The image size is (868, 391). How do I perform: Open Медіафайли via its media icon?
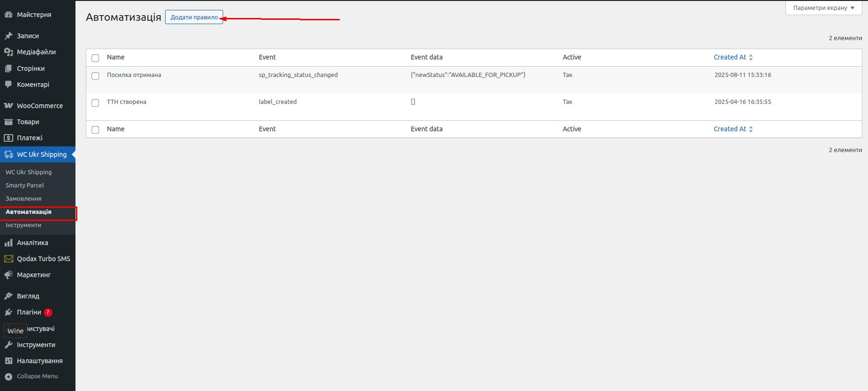click(8, 52)
